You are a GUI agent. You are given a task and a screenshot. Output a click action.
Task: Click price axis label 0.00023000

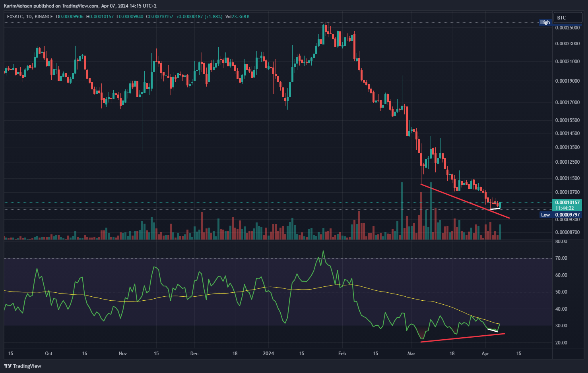tap(567, 44)
